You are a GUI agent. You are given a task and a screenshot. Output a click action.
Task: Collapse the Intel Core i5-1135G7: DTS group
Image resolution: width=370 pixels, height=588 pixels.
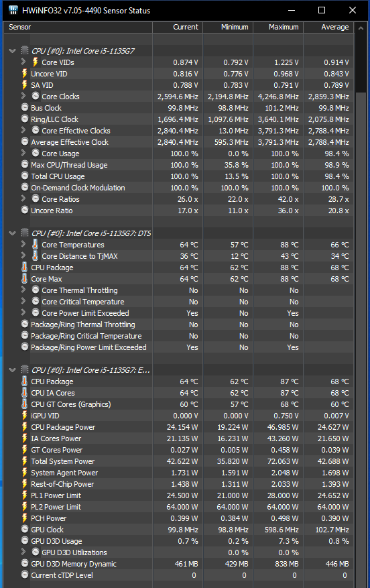pos(12,233)
